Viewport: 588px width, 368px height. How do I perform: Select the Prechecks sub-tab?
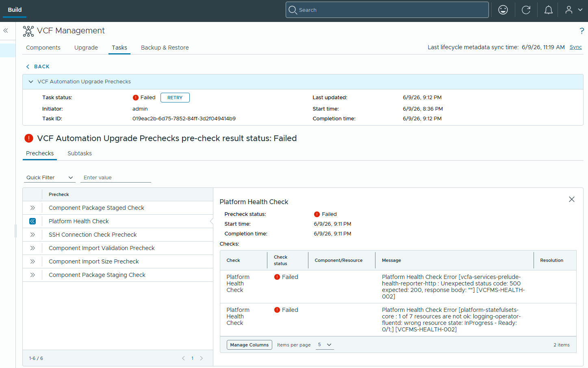[40, 153]
